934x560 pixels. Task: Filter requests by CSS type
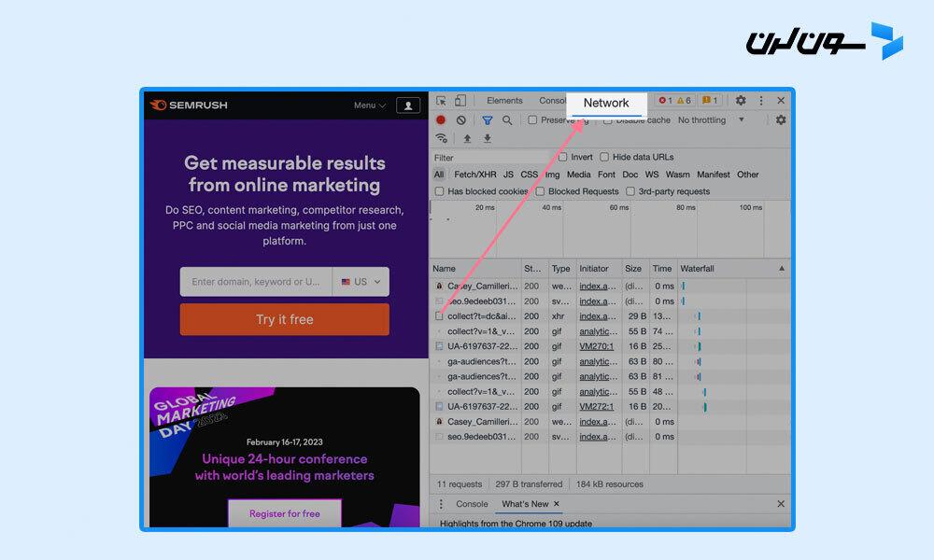pyautogui.click(x=529, y=175)
